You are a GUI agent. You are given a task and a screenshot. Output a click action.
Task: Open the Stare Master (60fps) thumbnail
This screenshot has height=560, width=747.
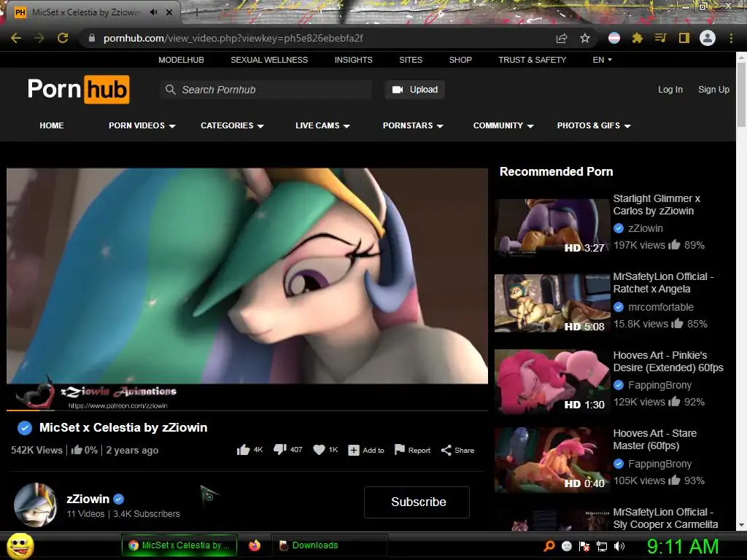click(x=552, y=460)
